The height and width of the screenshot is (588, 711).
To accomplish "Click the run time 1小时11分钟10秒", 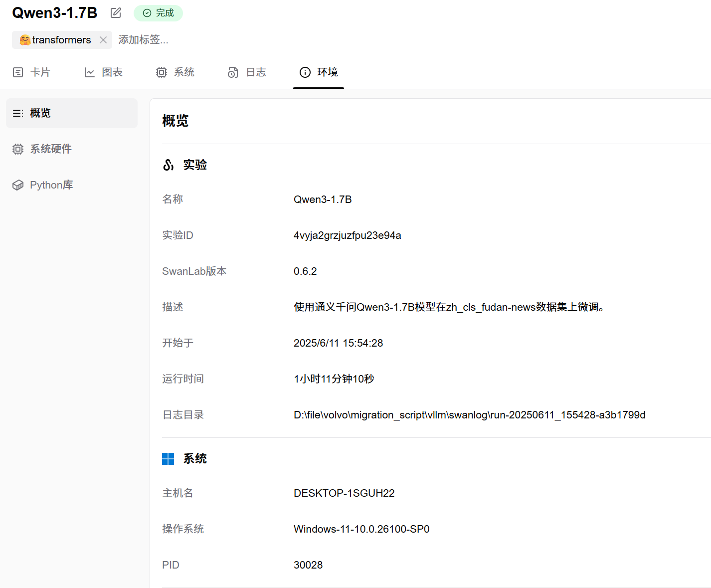I will pyautogui.click(x=334, y=379).
